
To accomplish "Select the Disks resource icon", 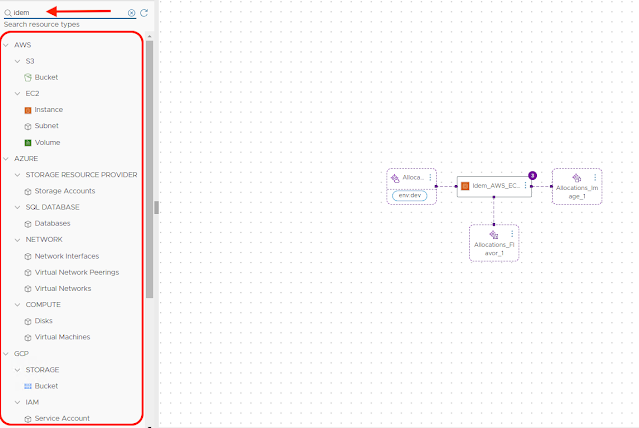I will (x=28, y=321).
